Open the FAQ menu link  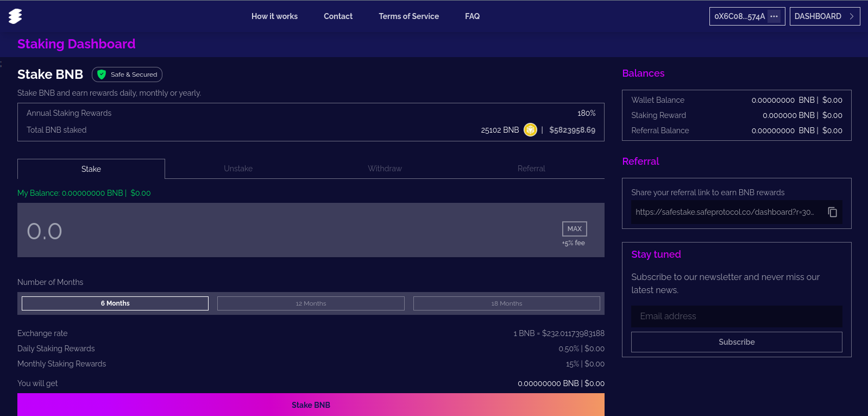click(472, 16)
